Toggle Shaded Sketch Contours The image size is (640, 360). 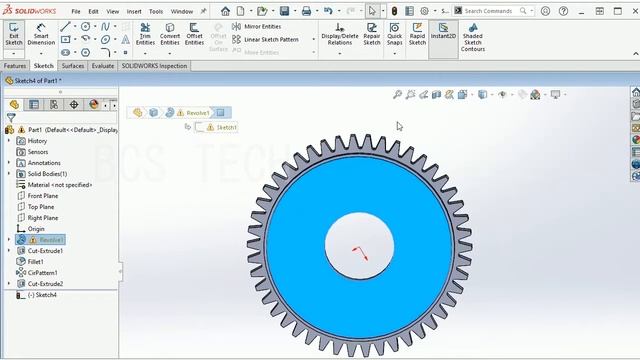click(473, 37)
